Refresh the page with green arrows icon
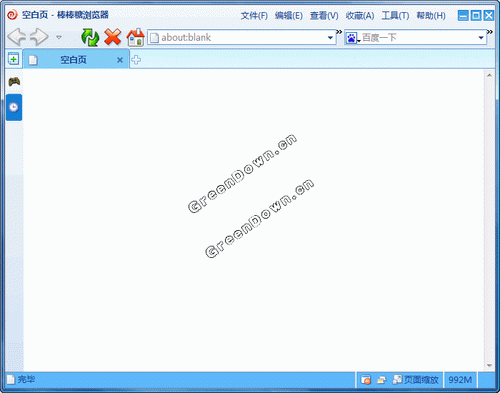Viewport: 500px width, 393px height. (90, 37)
